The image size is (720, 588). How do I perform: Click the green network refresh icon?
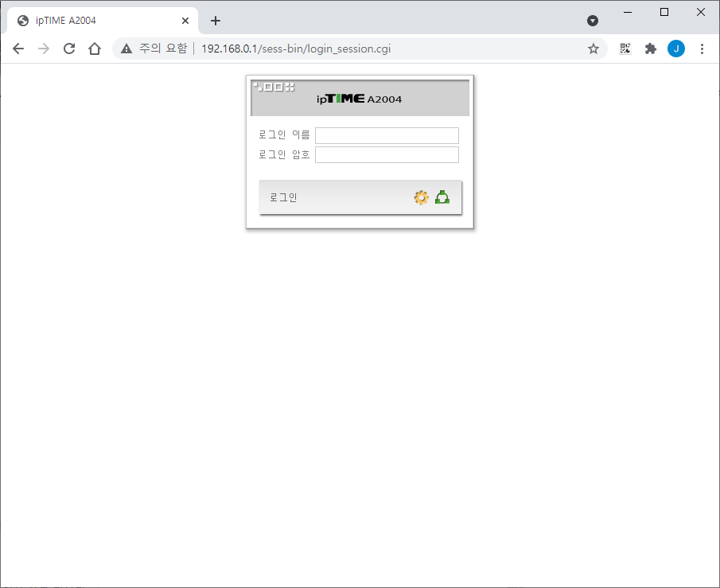tap(442, 197)
